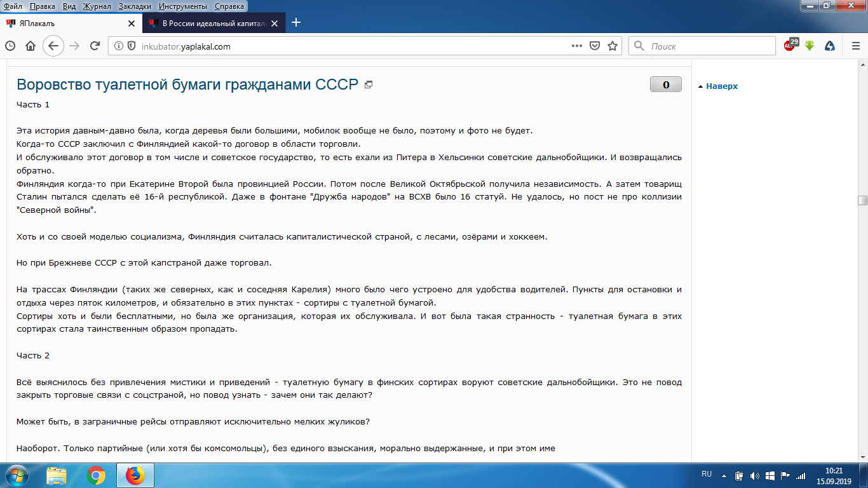The height and width of the screenshot is (488, 868).
Task: Open Action Center flag icon
Action: pos(785,475)
